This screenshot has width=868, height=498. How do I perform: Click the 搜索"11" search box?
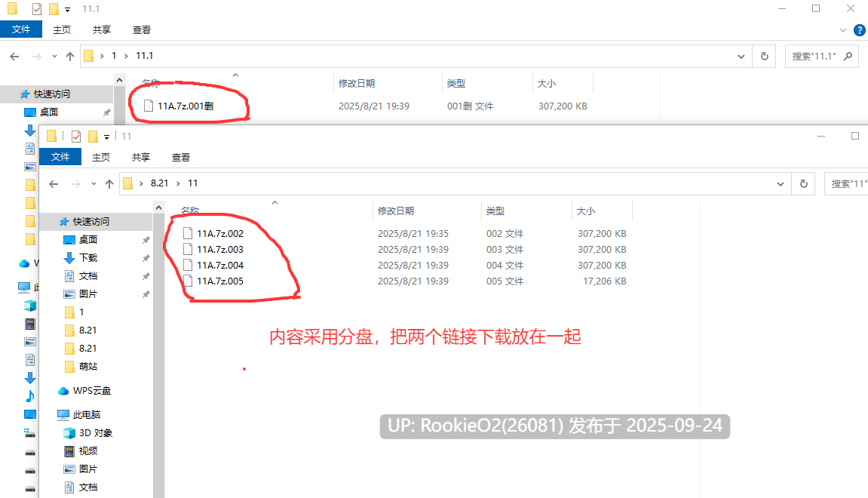click(846, 184)
